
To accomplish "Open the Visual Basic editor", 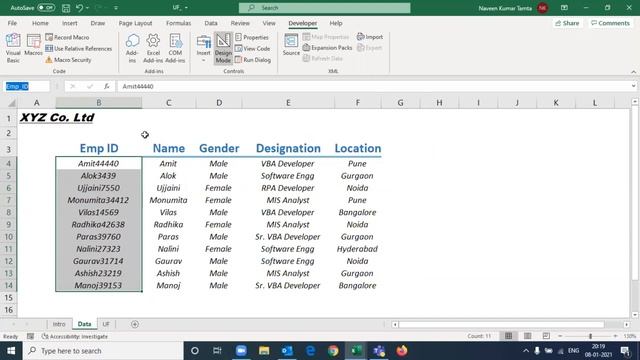I will coord(13,48).
